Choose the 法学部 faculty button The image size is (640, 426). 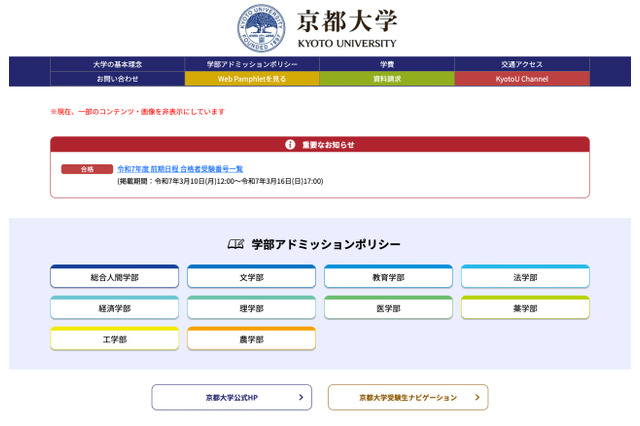[525, 276]
